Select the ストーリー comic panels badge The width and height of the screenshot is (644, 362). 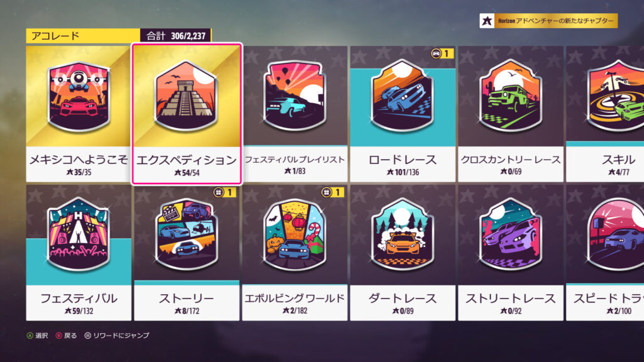[x=186, y=234]
